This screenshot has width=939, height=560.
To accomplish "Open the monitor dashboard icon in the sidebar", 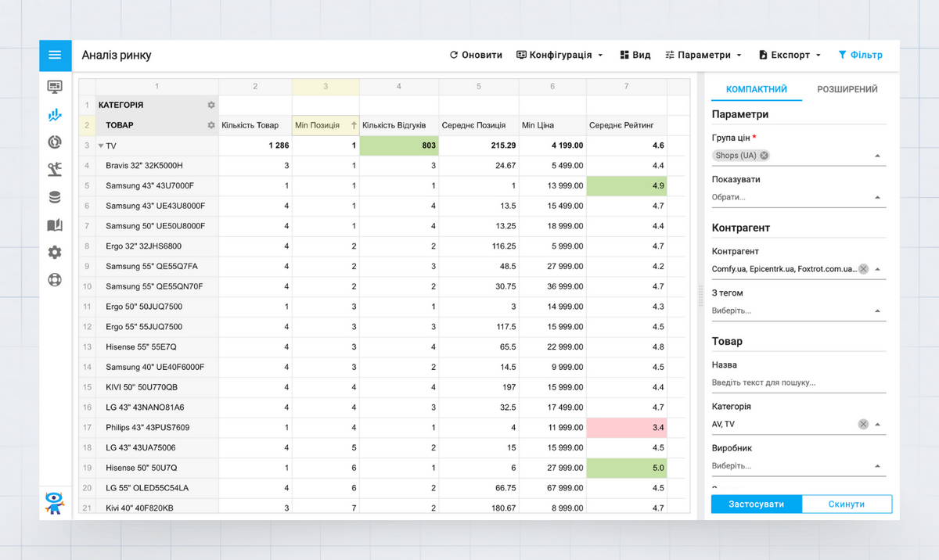I will [x=55, y=87].
